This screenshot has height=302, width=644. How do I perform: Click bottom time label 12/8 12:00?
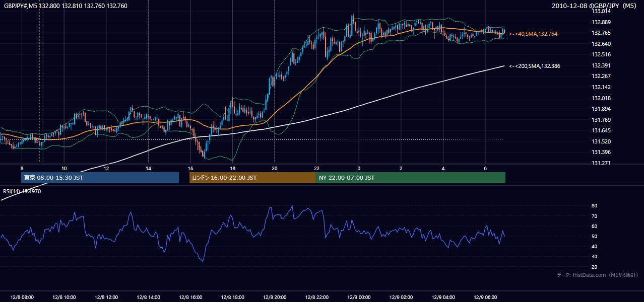click(x=106, y=297)
